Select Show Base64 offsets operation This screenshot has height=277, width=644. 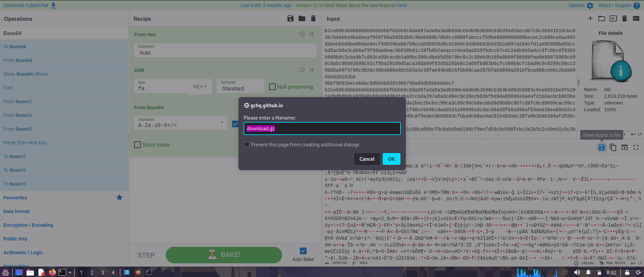[x=64, y=74]
